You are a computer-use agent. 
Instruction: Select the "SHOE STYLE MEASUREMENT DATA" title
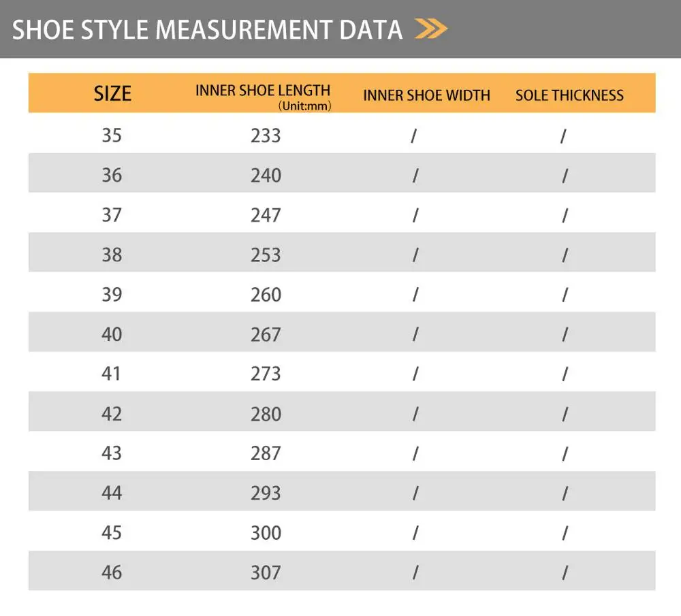pyautogui.click(x=207, y=29)
